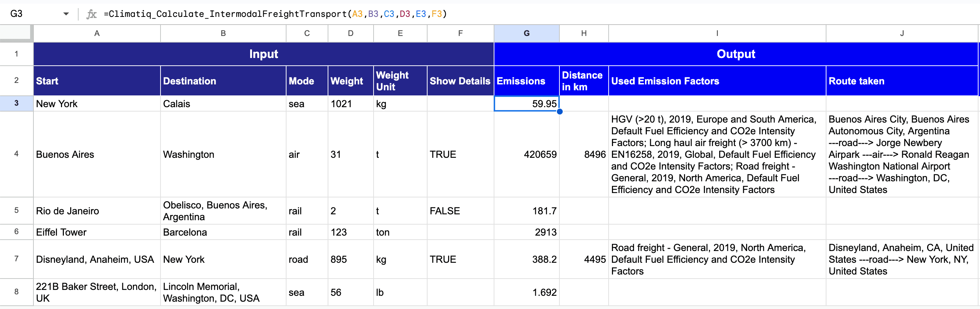The height and width of the screenshot is (309, 980).
Task: Click the ton weight unit cell
Action: pyautogui.click(x=400, y=232)
